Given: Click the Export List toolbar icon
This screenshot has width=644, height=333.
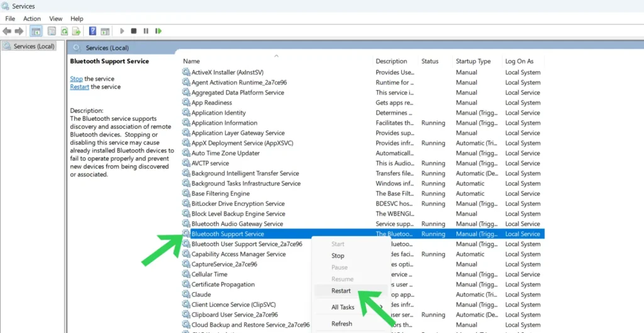Looking at the screenshot, I should [x=76, y=31].
